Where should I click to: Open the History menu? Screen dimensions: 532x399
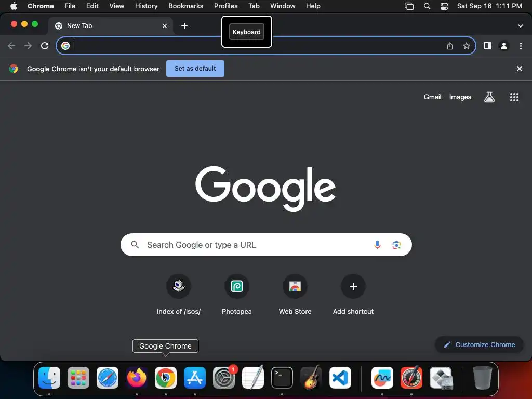point(146,6)
